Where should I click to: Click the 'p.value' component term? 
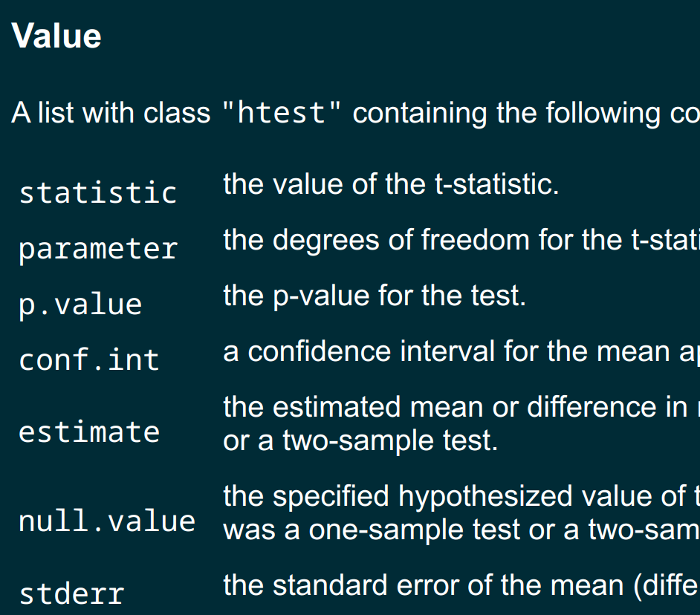pos(80,305)
